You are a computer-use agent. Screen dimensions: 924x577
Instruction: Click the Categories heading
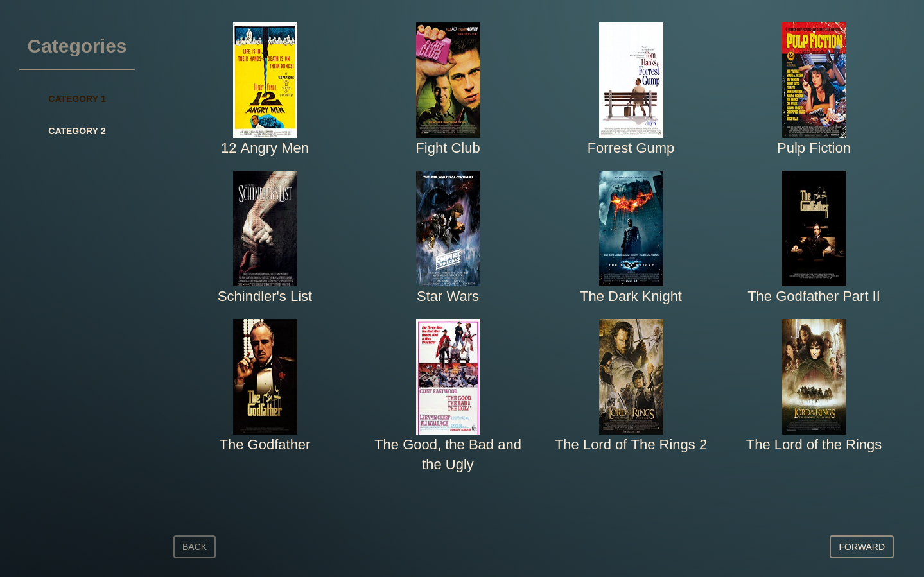77,46
